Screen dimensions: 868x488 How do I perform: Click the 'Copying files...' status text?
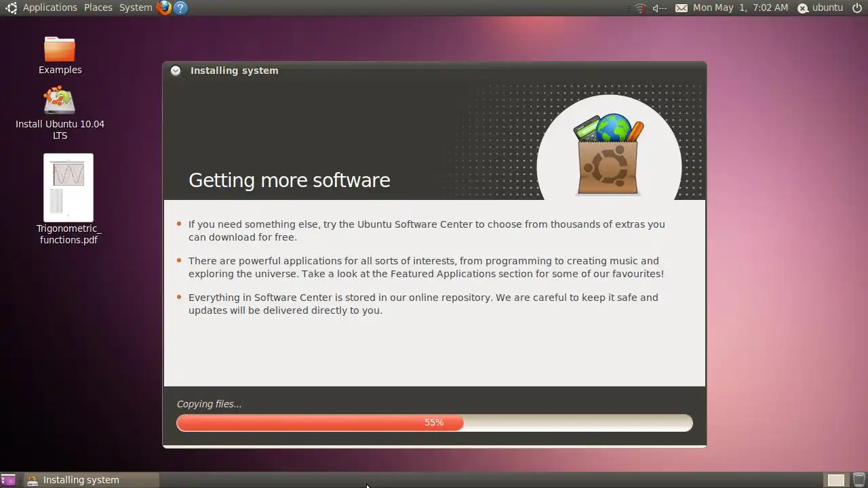209,404
